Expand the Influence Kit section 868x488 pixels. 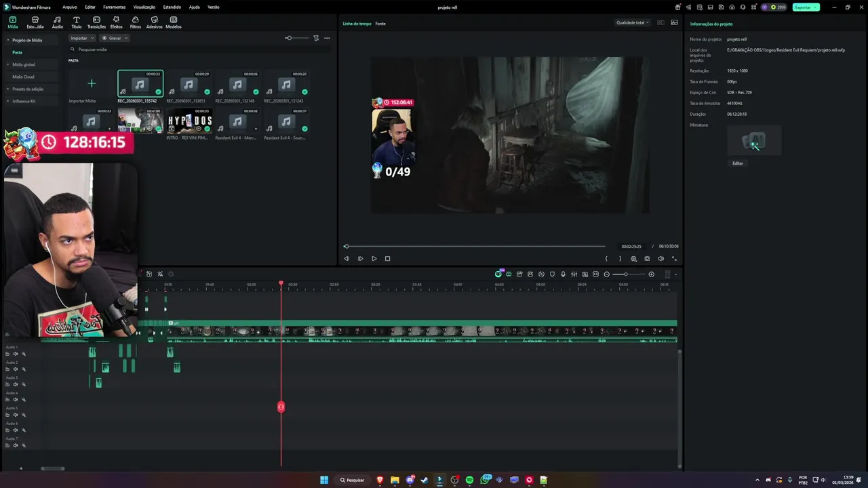pyautogui.click(x=8, y=101)
